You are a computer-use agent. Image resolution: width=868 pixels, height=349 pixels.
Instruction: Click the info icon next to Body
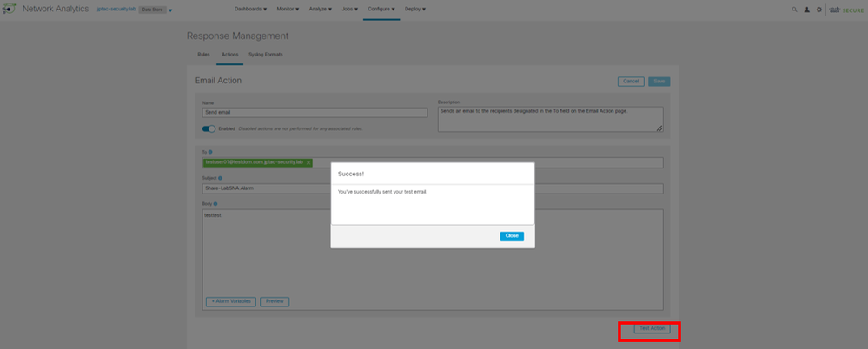(215, 203)
